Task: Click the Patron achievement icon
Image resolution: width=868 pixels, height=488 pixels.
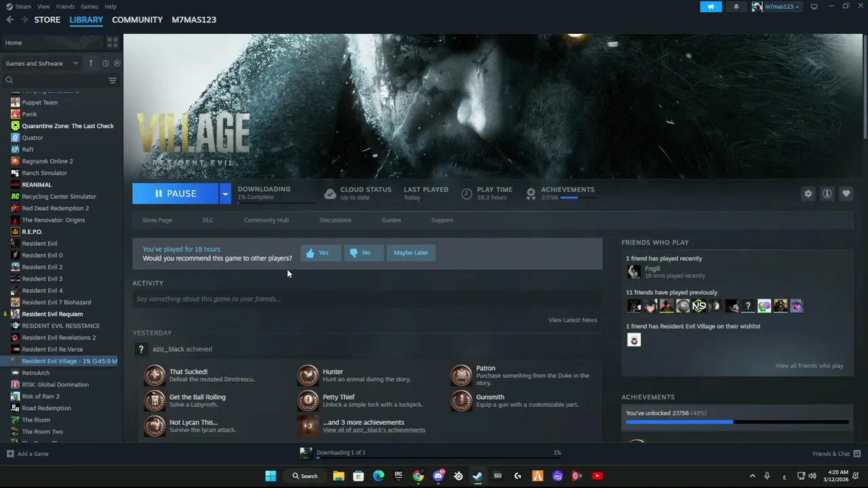Action: 461,375
